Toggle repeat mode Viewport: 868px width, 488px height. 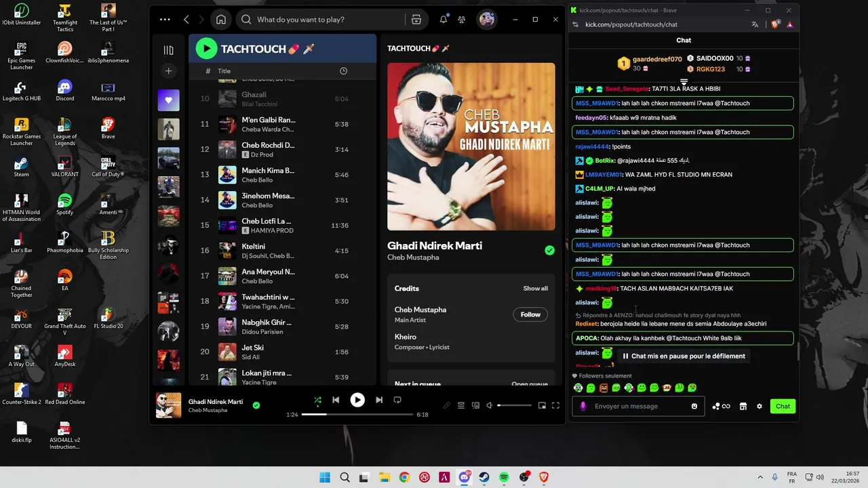(x=397, y=400)
